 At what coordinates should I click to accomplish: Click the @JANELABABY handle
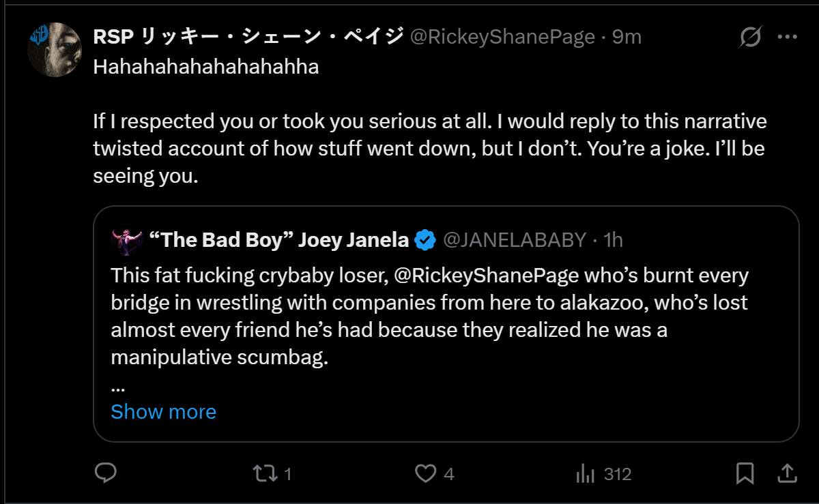tap(515, 240)
